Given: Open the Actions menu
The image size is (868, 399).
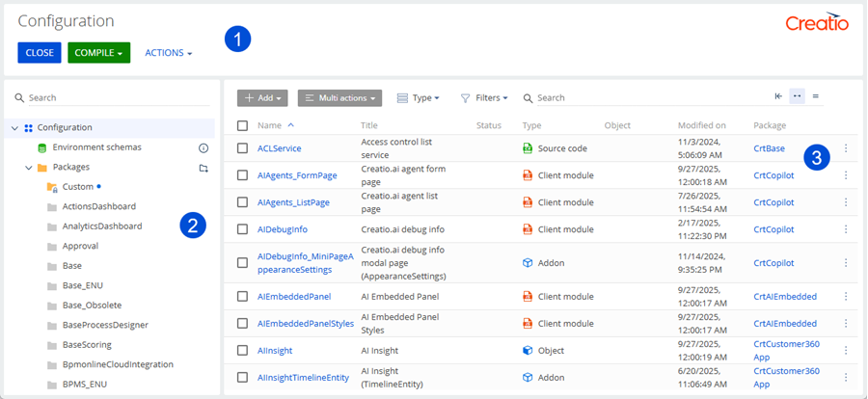Looking at the screenshot, I should [x=168, y=53].
